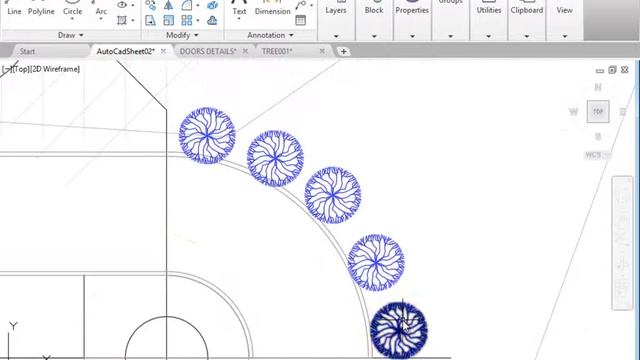The width and height of the screenshot is (640, 360).
Task: Click the Ellipse tool icon
Action: coord(122,4)
